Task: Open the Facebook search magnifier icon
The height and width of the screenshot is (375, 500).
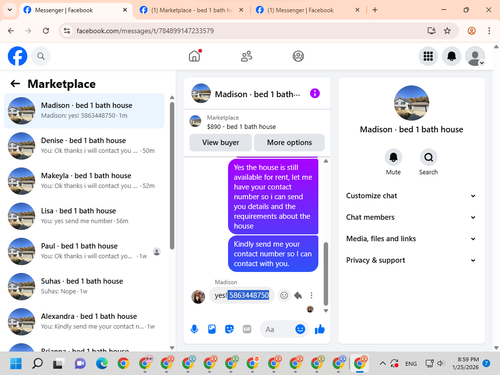Action: coord(41,56)
